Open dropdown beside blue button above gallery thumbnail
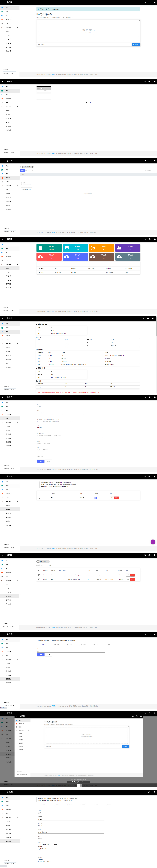 (29, 171)
